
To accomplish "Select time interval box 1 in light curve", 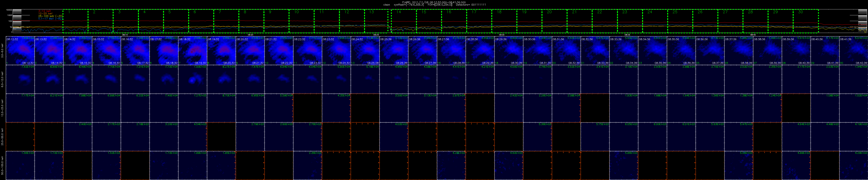I will [75, 21].
